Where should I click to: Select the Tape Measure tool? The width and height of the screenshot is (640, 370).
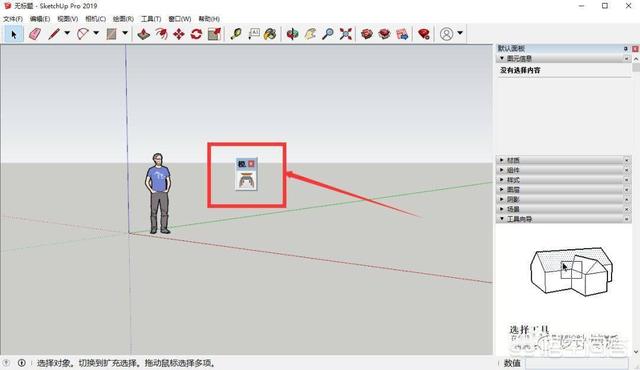pyautogui.click(x=236, y=34)
